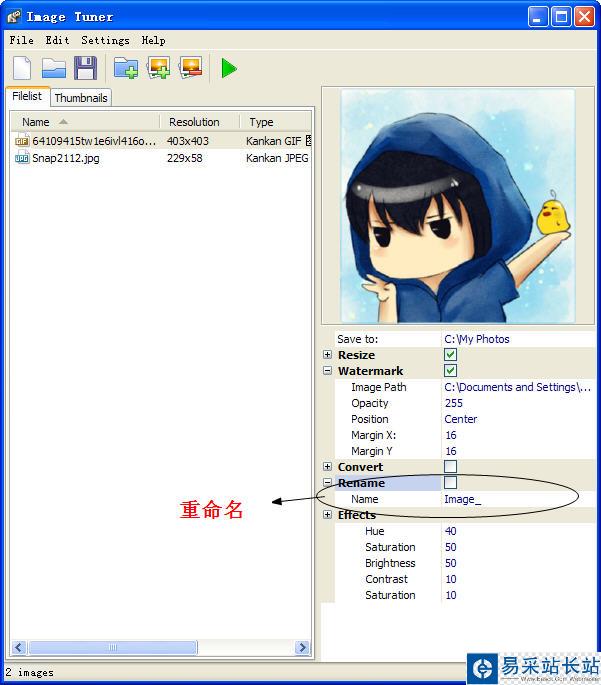Start processing with green play icon
The image size is (601, 685).
(229, 69)
